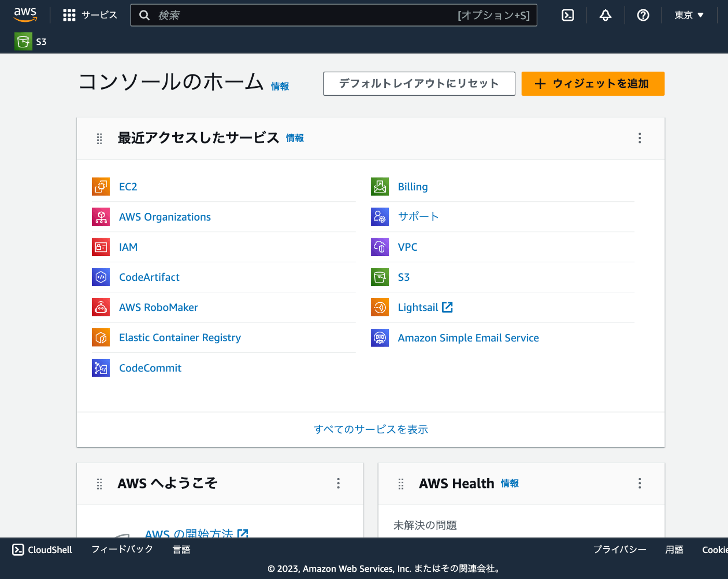The width and height of the screenshot is (728, 579).
Task: Open the サービス grid menu
Action: tap(90, 15)
